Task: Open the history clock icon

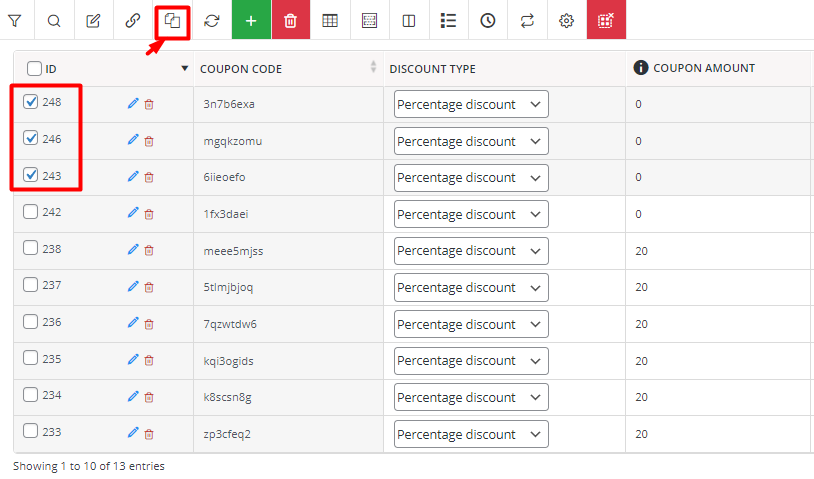Action: point(487,21)
